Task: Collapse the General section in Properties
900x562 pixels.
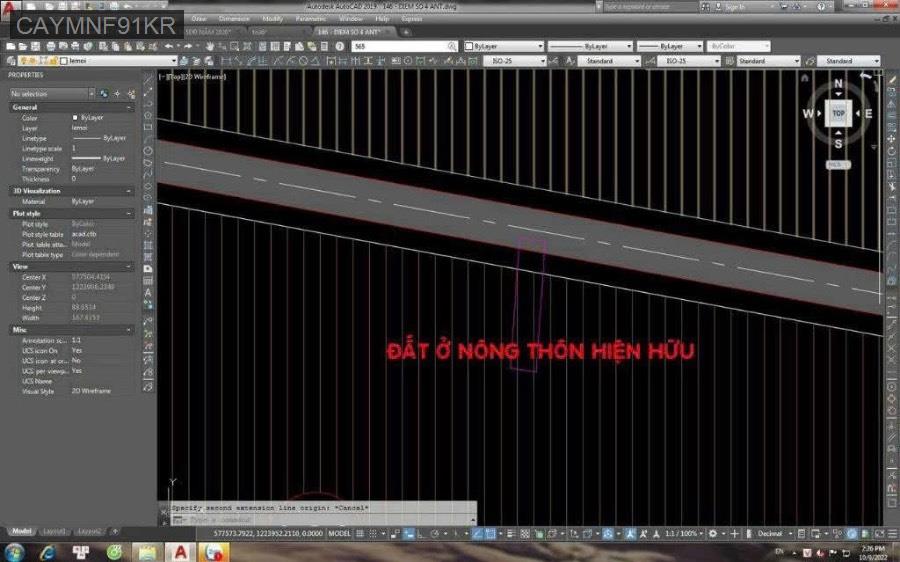Action: (x=129, y=107)
